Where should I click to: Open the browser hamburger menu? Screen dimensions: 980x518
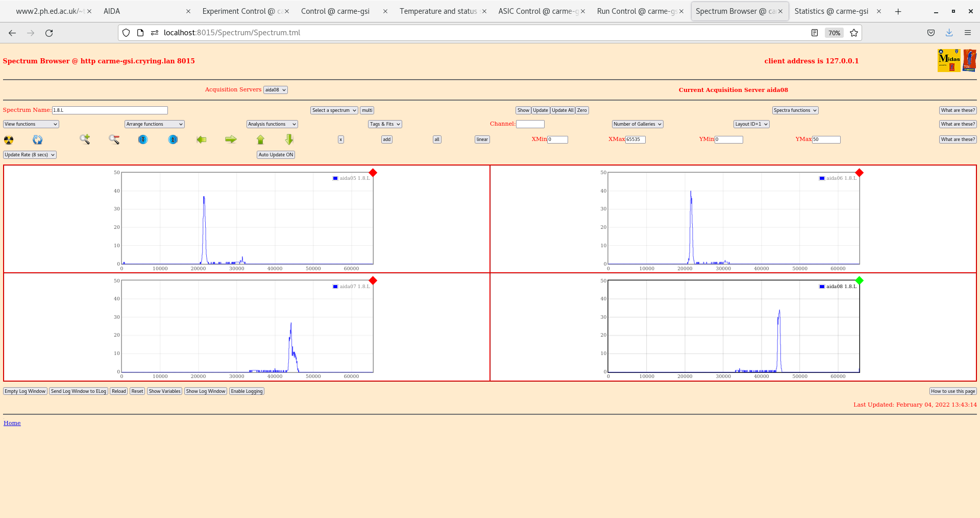tap(968, 33)
